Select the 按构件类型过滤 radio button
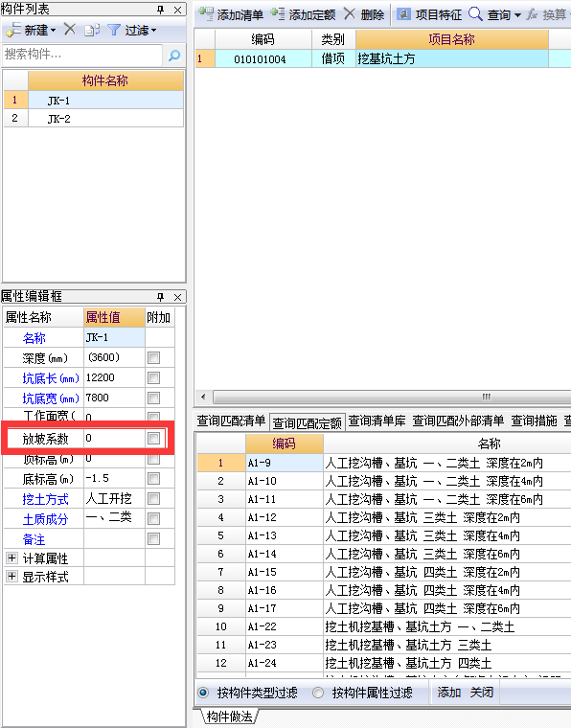Screen dimensions: 571x728 [203, 693]
